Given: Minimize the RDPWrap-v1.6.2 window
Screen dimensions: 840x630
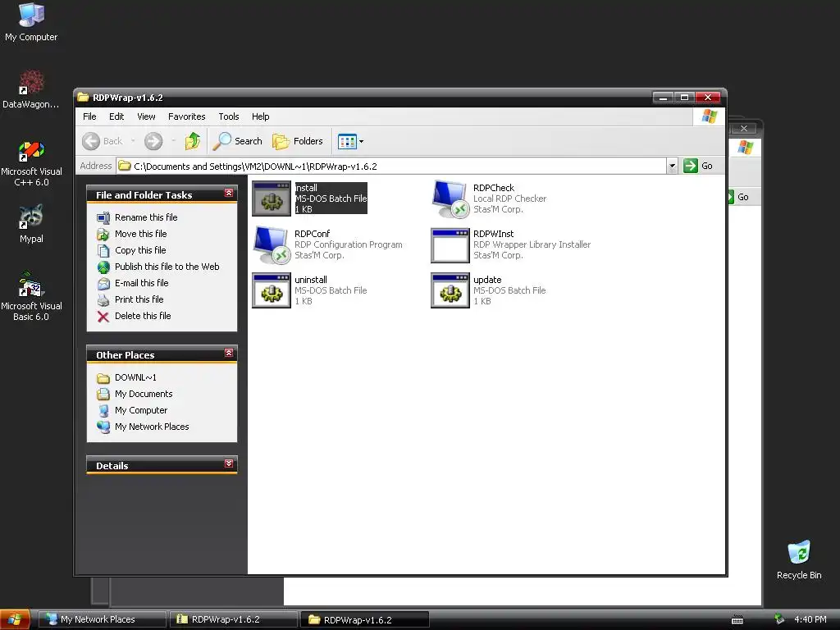Looking at the screenshot, I should [663, 97].
